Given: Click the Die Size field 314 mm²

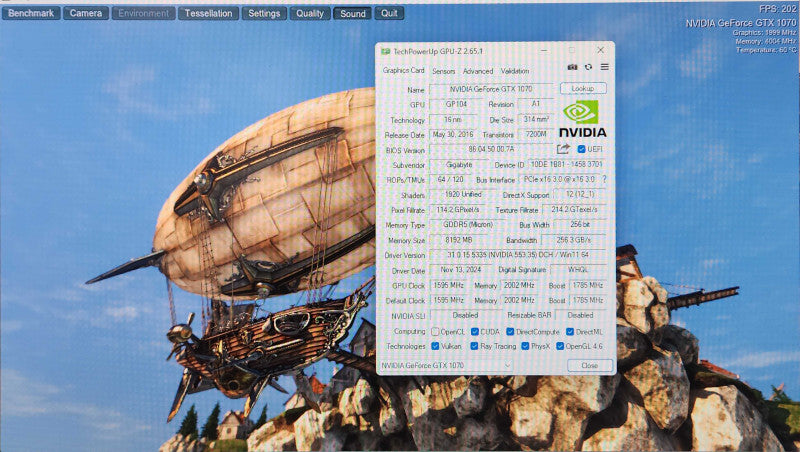Looking at the screenshot, I should click(536, 119).
